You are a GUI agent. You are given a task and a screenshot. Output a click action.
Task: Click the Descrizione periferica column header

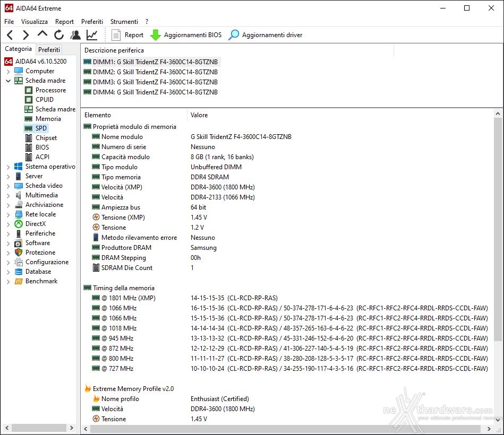pyautogui.click(x=237, y=50)
